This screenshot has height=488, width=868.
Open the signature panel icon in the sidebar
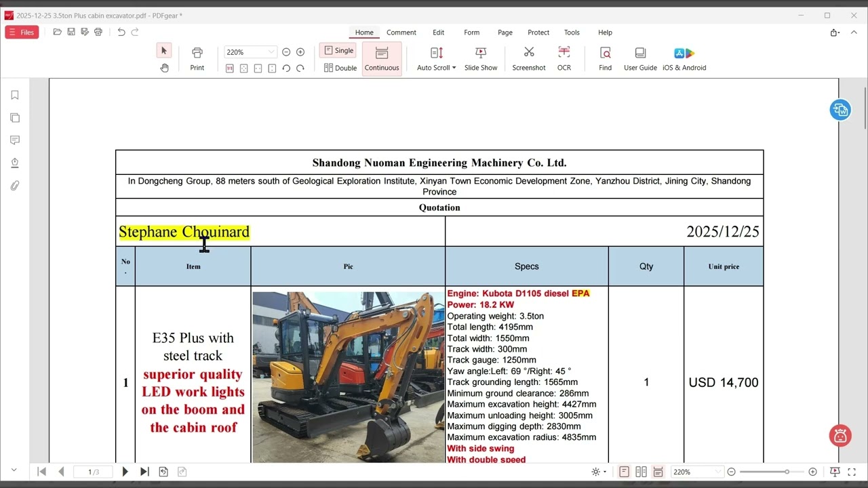(15, 163)
